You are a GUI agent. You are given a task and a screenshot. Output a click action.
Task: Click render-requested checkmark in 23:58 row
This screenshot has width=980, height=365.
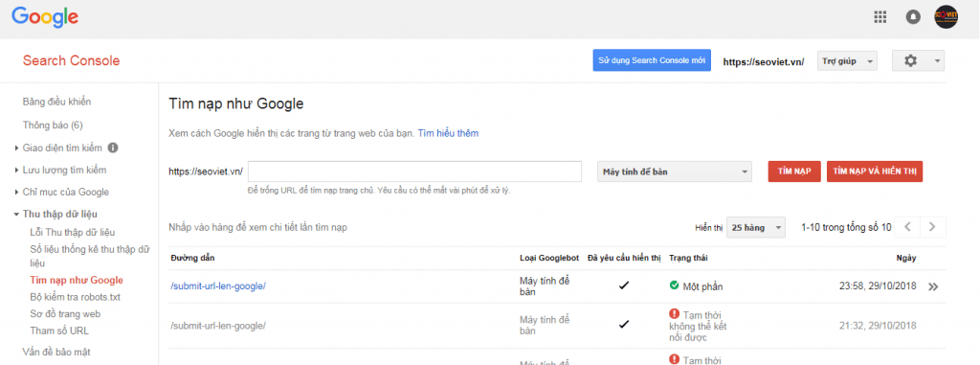click(x=624, y=285)
